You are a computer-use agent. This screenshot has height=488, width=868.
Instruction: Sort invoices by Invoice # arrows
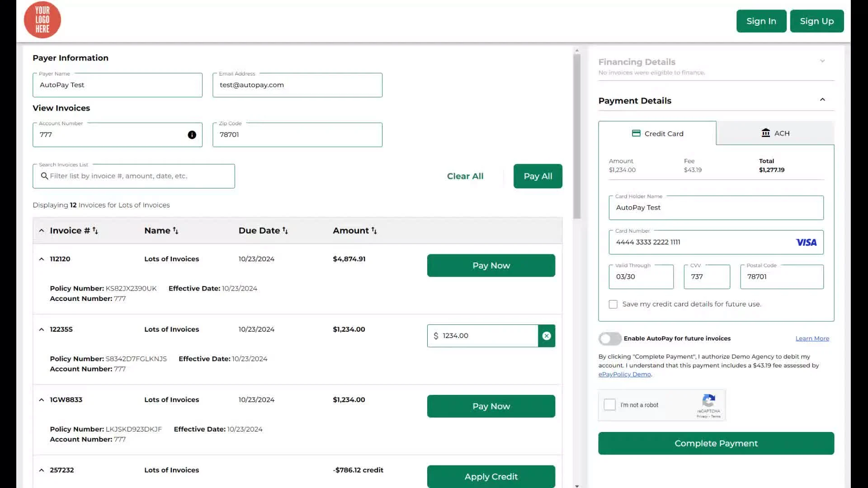click(95, 230)
